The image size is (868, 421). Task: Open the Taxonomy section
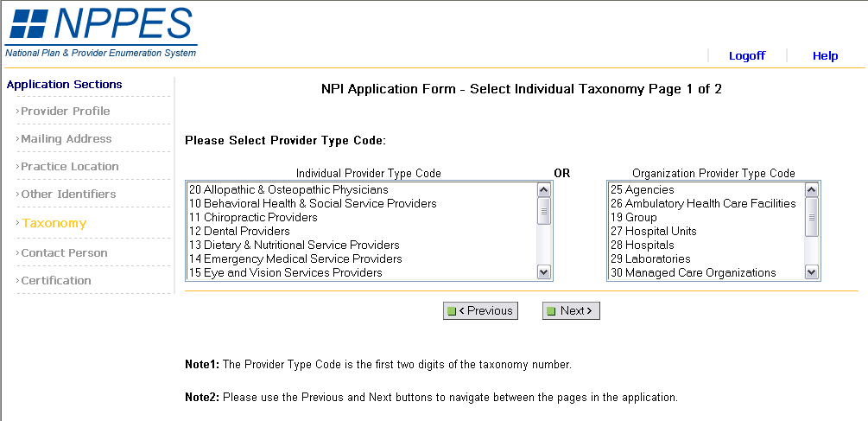click(x=54, y=223)
